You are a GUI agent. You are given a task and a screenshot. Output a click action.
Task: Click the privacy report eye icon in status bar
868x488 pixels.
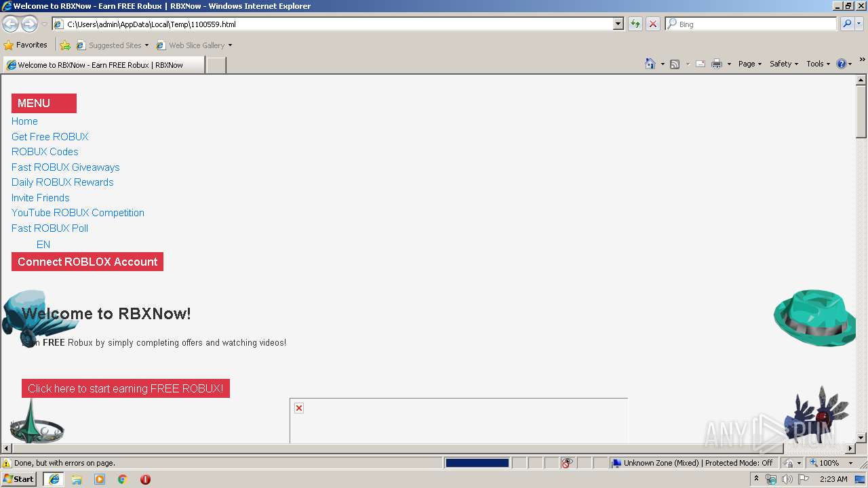click(x=567, y=463)
